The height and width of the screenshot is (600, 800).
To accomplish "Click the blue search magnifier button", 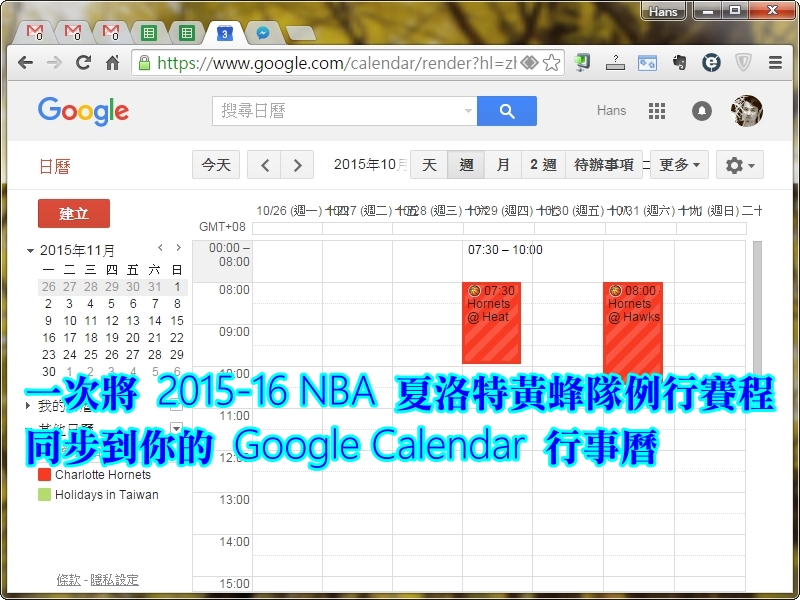I will 506,111.
